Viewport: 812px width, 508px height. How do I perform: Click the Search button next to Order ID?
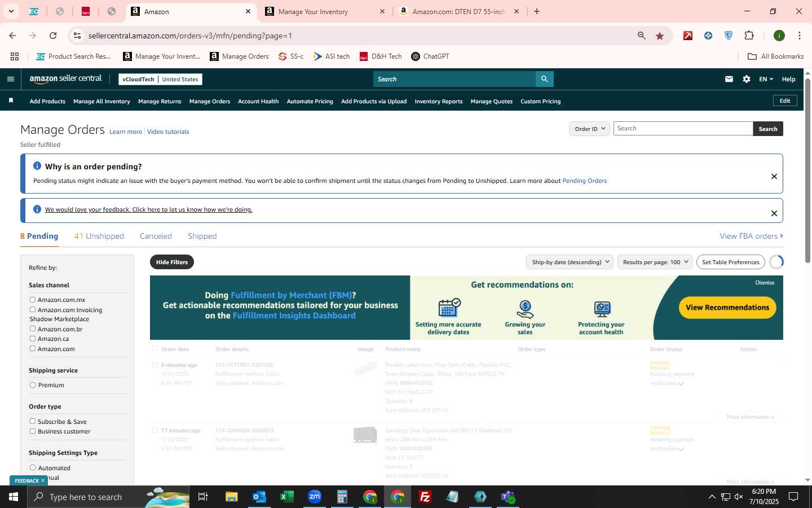click(768, 129)
